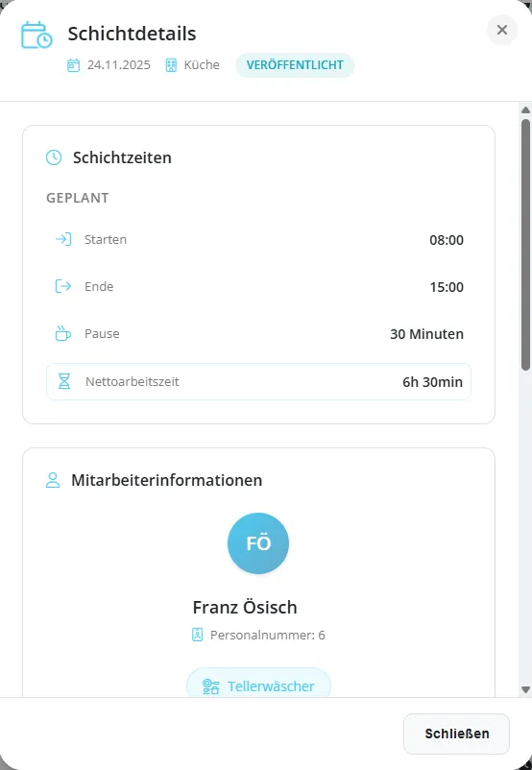532x770 pixels.
Task: Click the role icon inside the Tellerwäscher chip
Action: point(210,686)
